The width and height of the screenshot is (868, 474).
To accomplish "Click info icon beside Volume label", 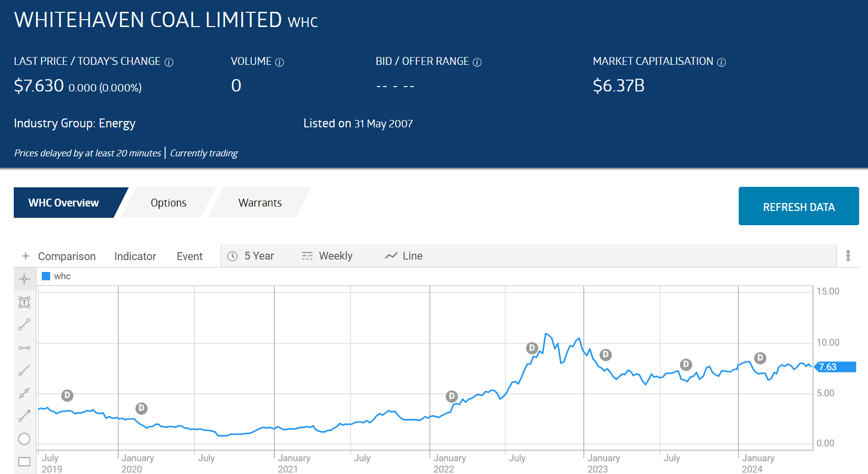I will [x=280, y=62].
